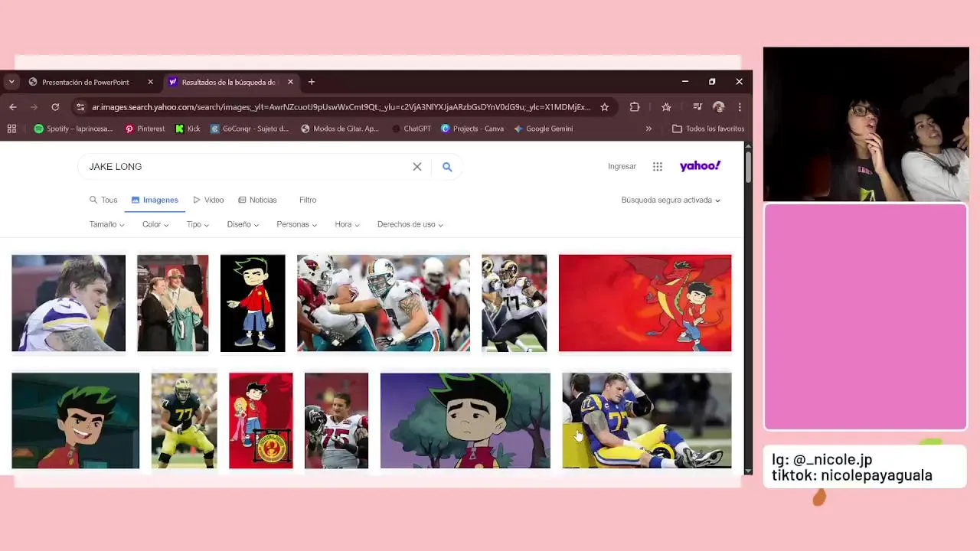
Task: Open the cartoon Jake Long standing thumbnail
Action: [x=253, y=303]
